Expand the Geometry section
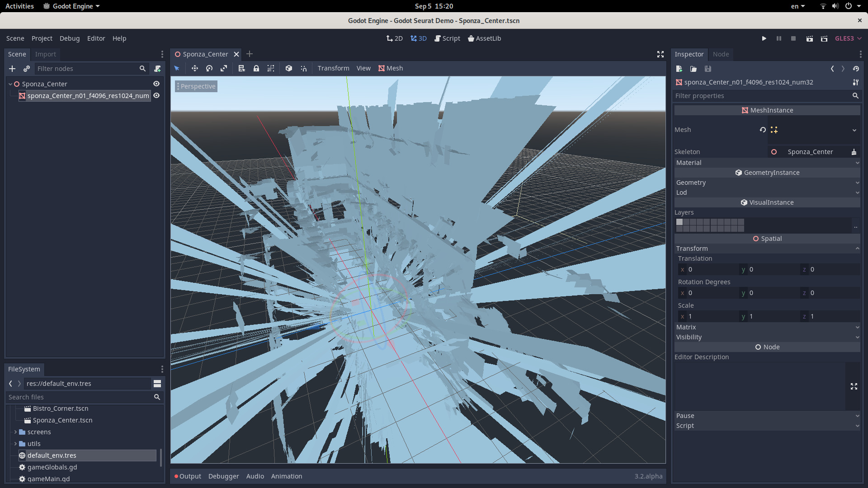 pyautogui.click(x=767, y=183)
